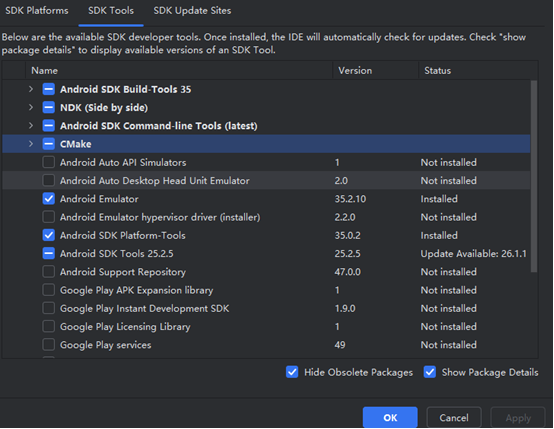Viewport: 554px width, 429px height.
Task: Switch to the SDK Platforms tab
Action: click(37, 11)
